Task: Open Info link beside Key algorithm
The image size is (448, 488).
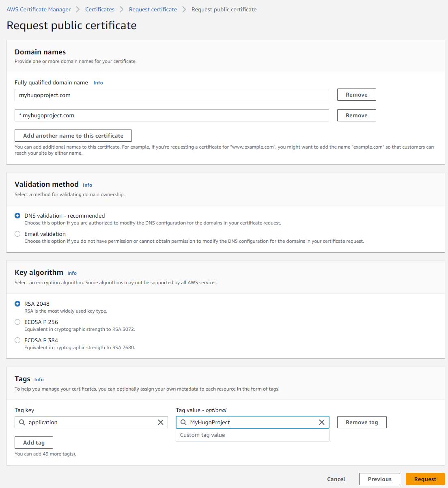Action: (x=72, y=273)
